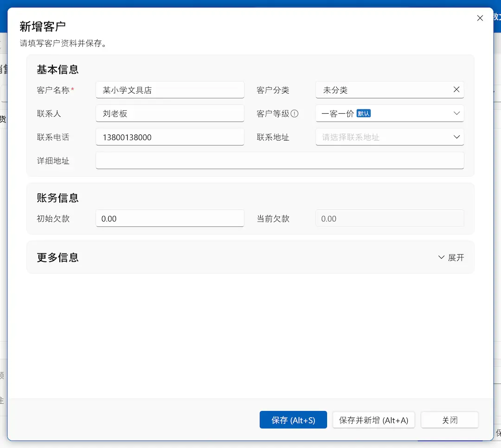Click the 更多信息 section heading
This screenshot has width=501, height=448.
(58, 257)
